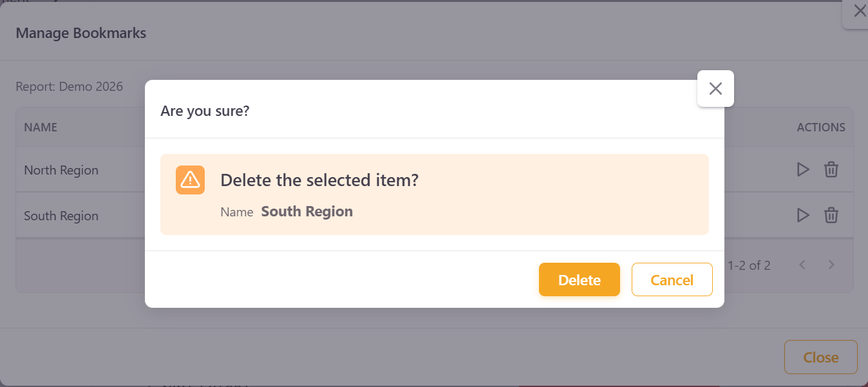Image resolution: width=868 pixels, height=387 pixels.
Task: Play the North Region bookmark
Action: (x=802, y=169)
